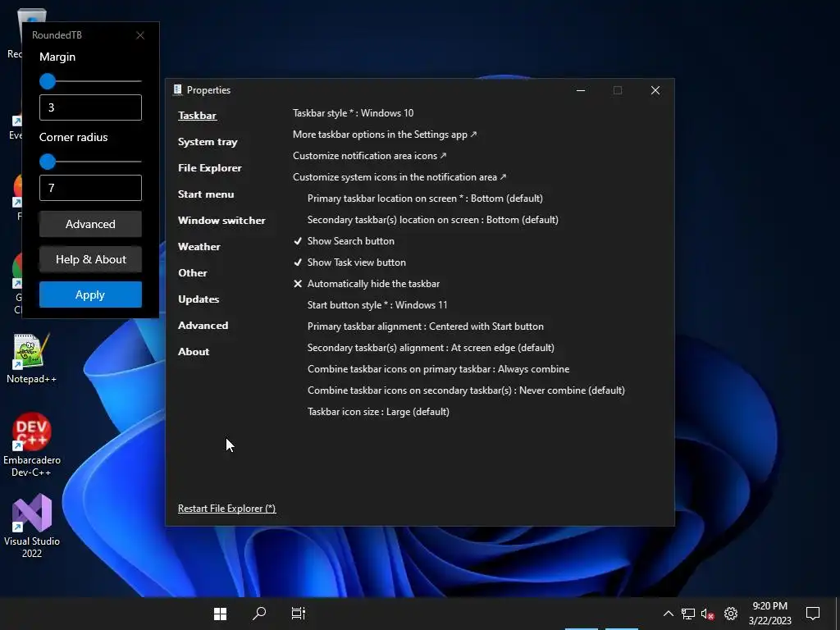Open the About section in Properties
This screenshot has height=630, width=840.
coord(194,351)
